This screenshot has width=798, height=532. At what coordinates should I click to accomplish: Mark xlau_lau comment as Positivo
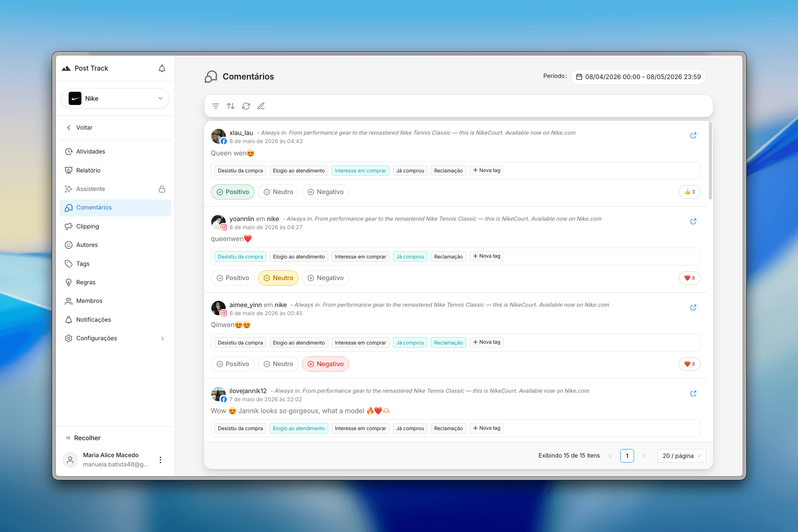(233, 192)
